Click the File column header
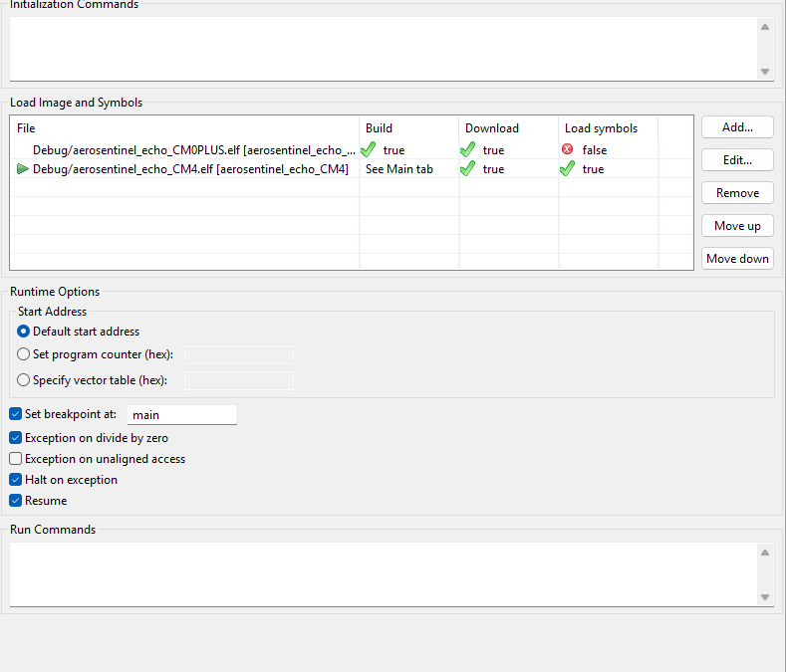 [x=185, y=128]
